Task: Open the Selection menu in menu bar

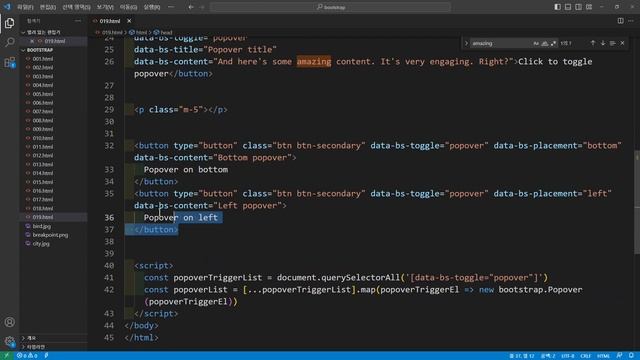Action: tap(76, 7)
